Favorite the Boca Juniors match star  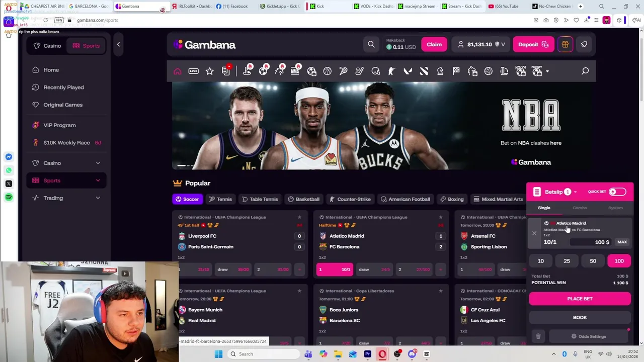(x=441, y=291)
